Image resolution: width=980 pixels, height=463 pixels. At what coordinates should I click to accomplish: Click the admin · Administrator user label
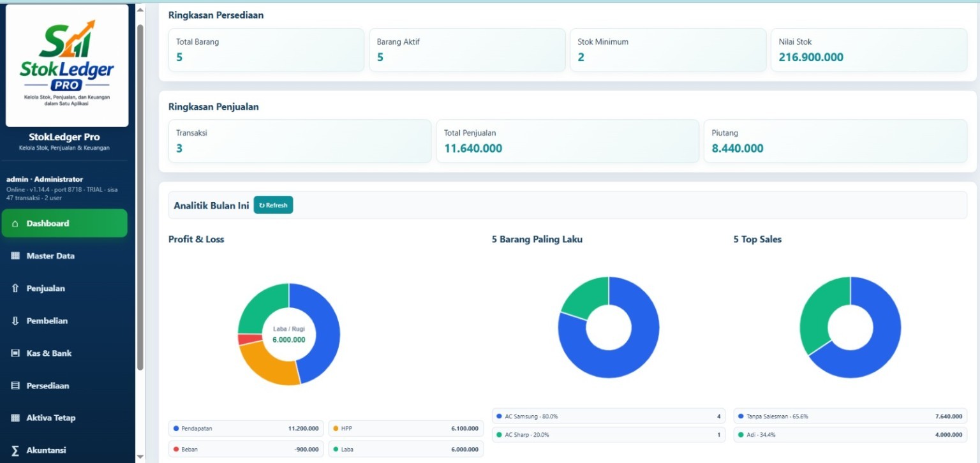tap(45, 179)
